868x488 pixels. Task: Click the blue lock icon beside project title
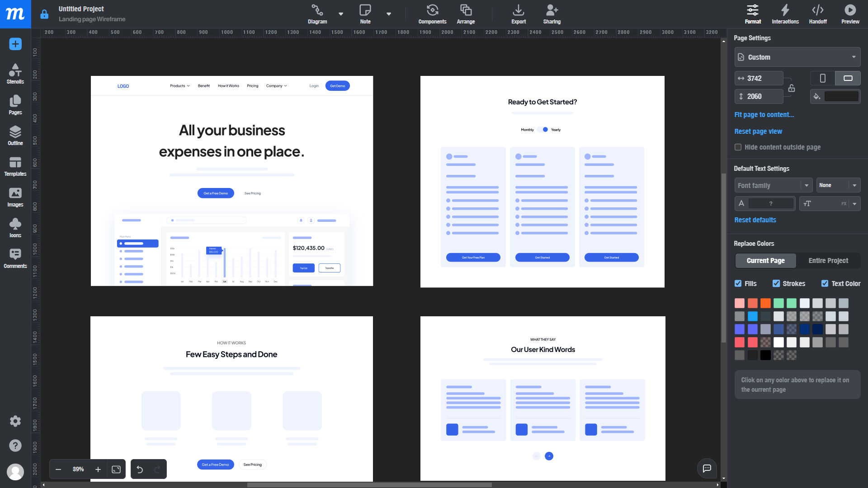point(44,14)
